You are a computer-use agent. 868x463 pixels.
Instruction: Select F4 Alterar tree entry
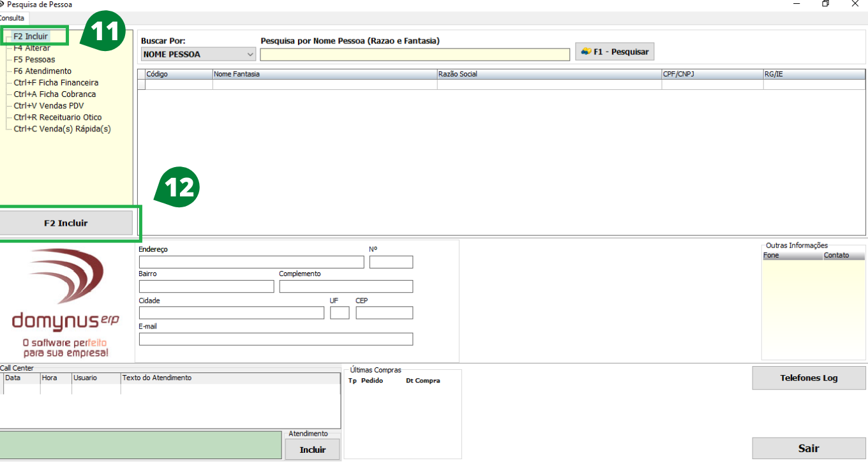32,48
